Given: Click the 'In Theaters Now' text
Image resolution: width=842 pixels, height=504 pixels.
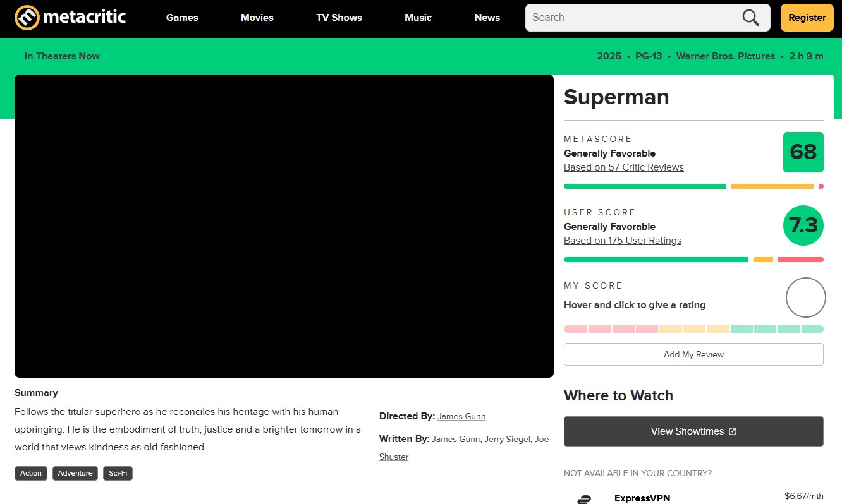Looking at the screenshot, I should click(x=62, y=56).
